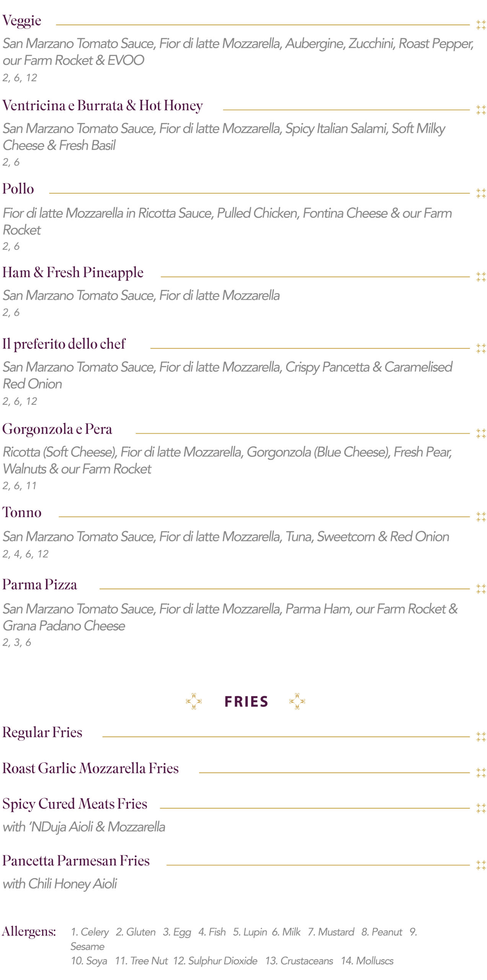This screenshot has height=980, width=487.
Task: Click the Tree Nut allergen entry
Action: (142, 961)
